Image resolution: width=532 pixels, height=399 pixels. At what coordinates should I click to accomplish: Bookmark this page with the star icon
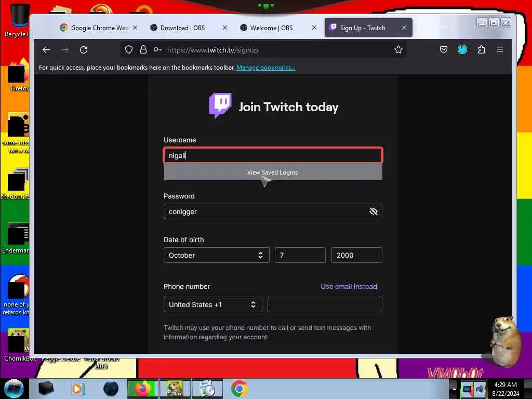398,49
